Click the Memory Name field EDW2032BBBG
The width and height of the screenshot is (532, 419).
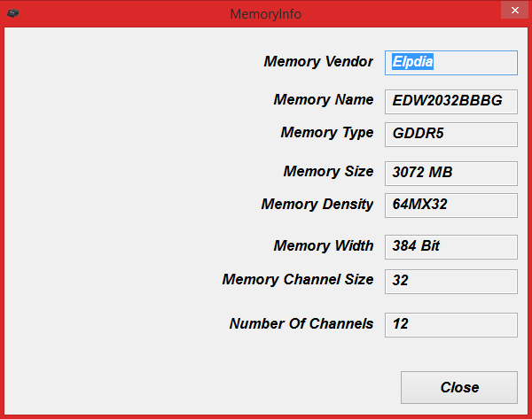(x=451, y=102)
